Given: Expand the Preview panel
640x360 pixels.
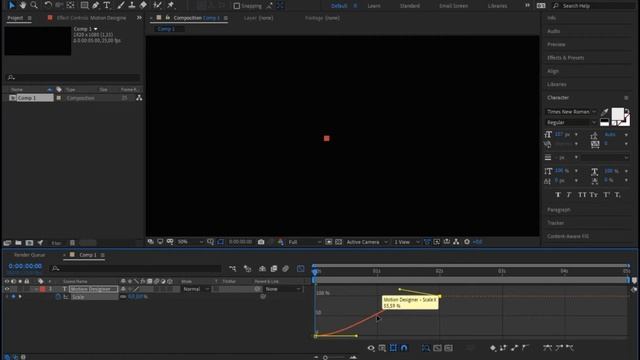Looking at the screenshot, I should [556, 44].
